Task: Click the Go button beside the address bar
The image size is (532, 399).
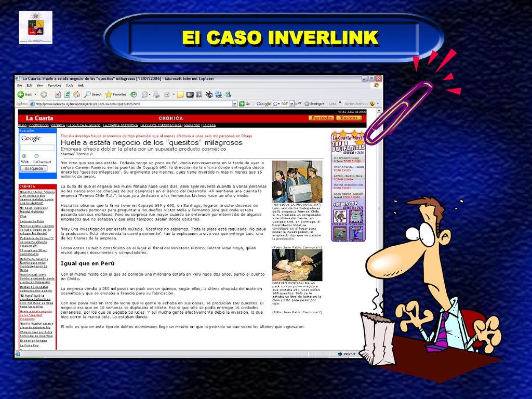Action: tap(245, 104)
